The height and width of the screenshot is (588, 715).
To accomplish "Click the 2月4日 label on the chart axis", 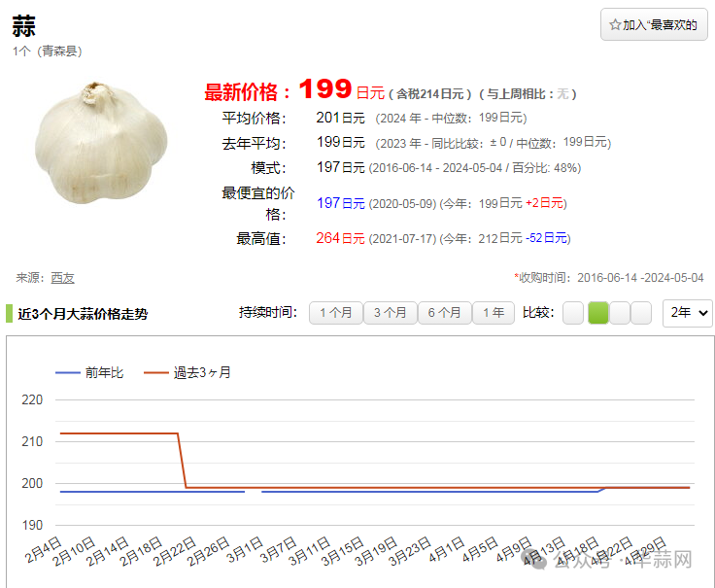I will coord(43,551).
